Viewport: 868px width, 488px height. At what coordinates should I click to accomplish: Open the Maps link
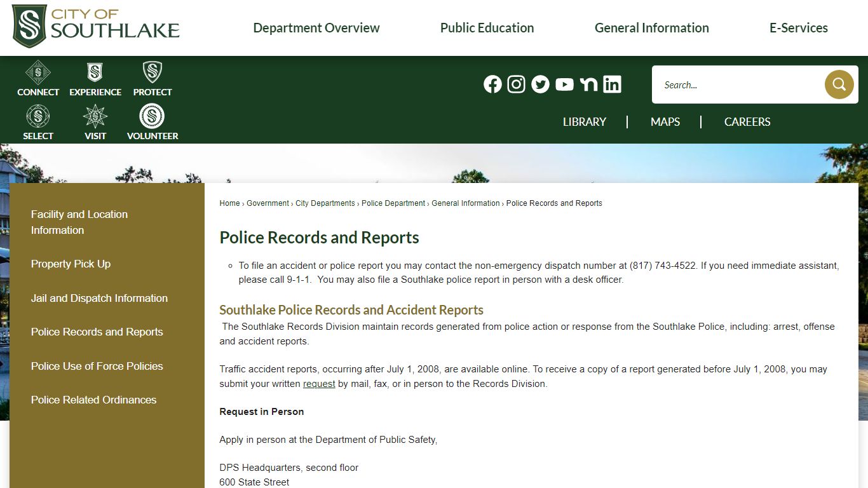pos(665,122)
